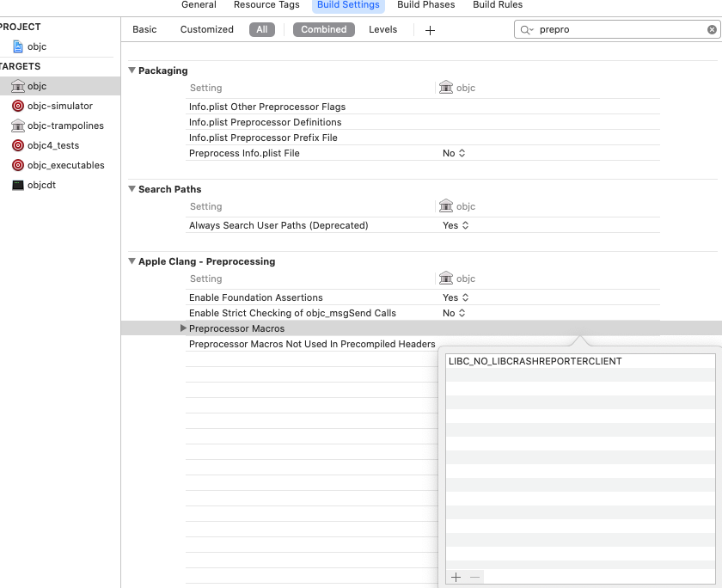Image resolution: width=722 pixels, height=588 pixels.
Task: Select Info.plist Preprocessor Prefix File row
Action: (x=423, y=138)
